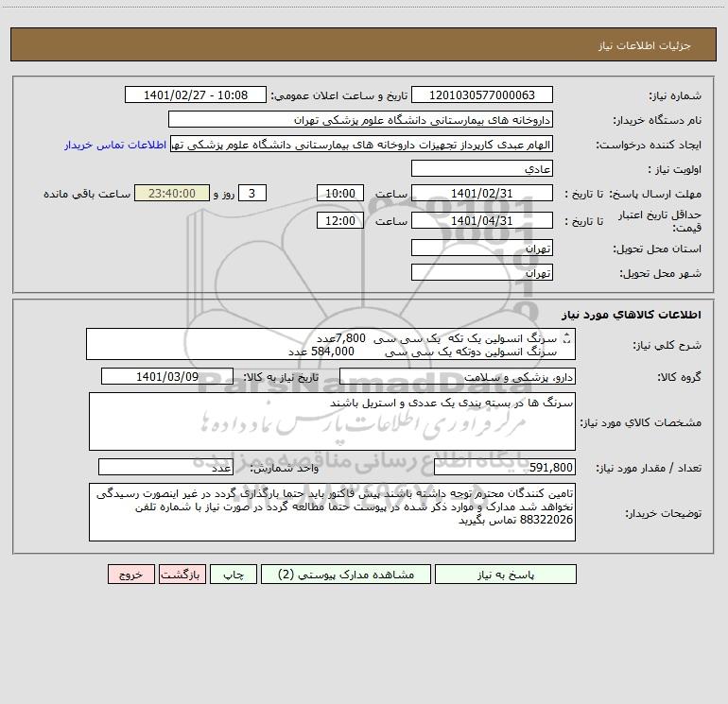This screenshot has width=728, height=704.
Task: Select the announcement date field 1401/02/27 - 10:08
Action: (196, 94)
